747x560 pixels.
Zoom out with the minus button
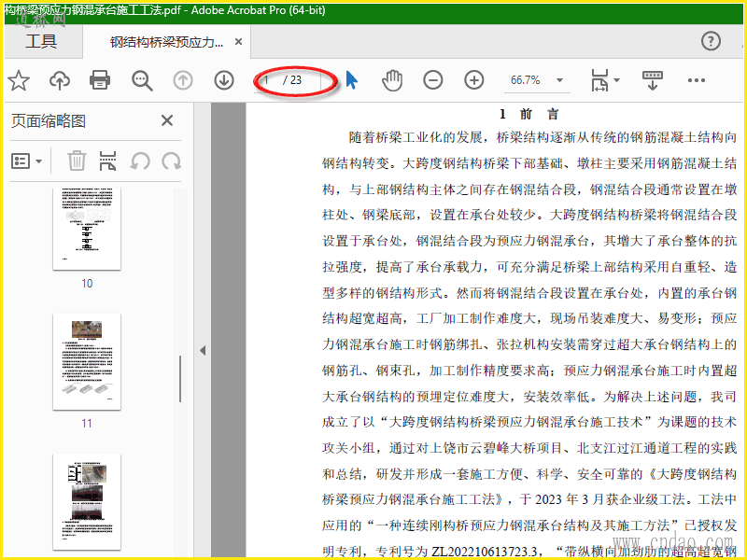(432, 80)
